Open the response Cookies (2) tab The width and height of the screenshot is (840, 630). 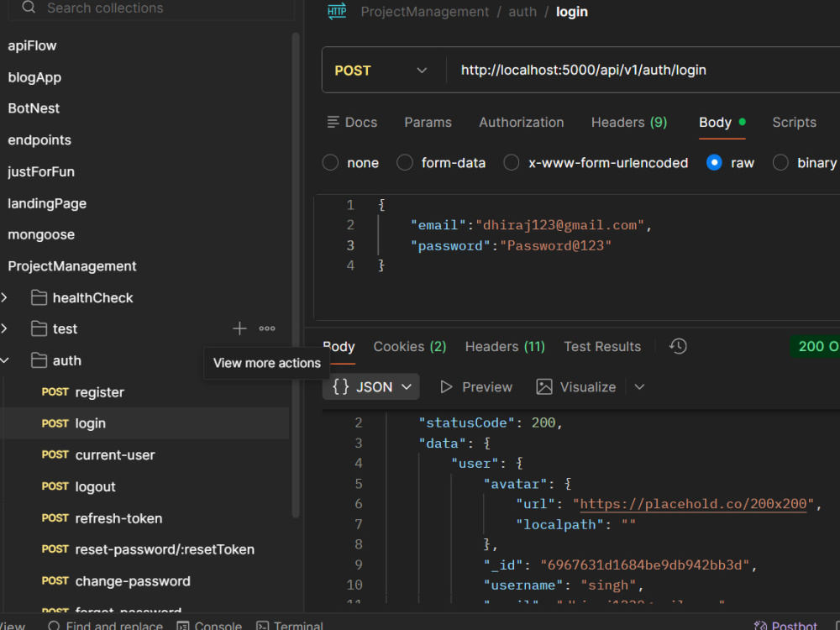pos(410,347)
